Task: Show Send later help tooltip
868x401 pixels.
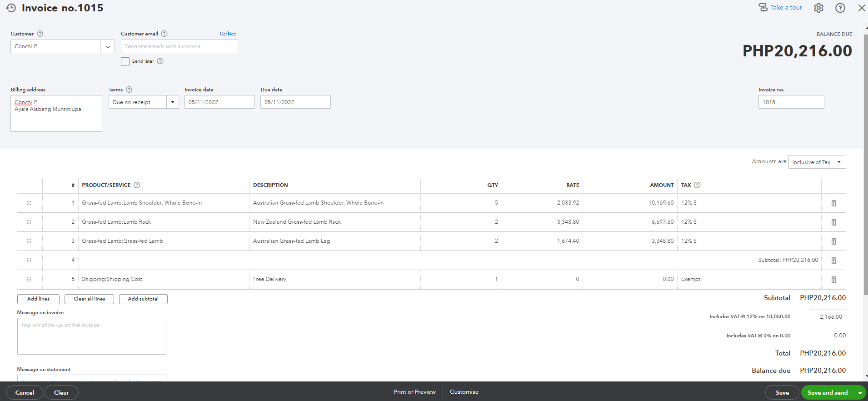Action: 160,61
